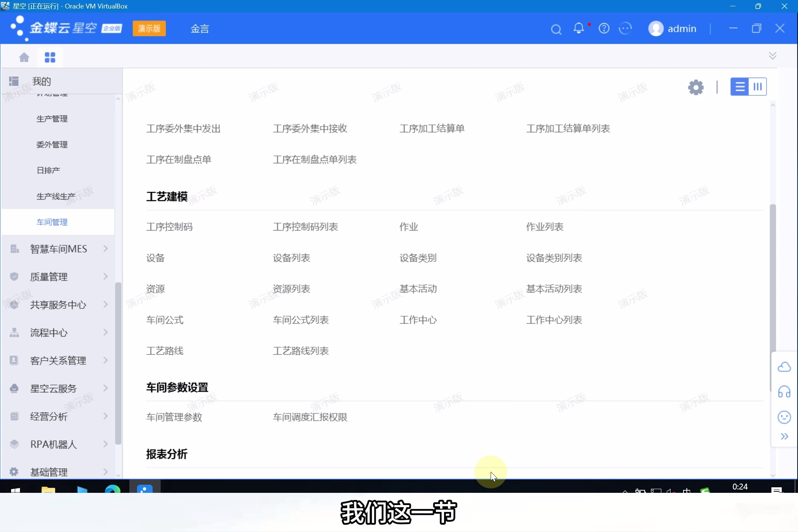798x532 pixels.
Task: Open the global search icon
Action: click(x=556, y=28)
